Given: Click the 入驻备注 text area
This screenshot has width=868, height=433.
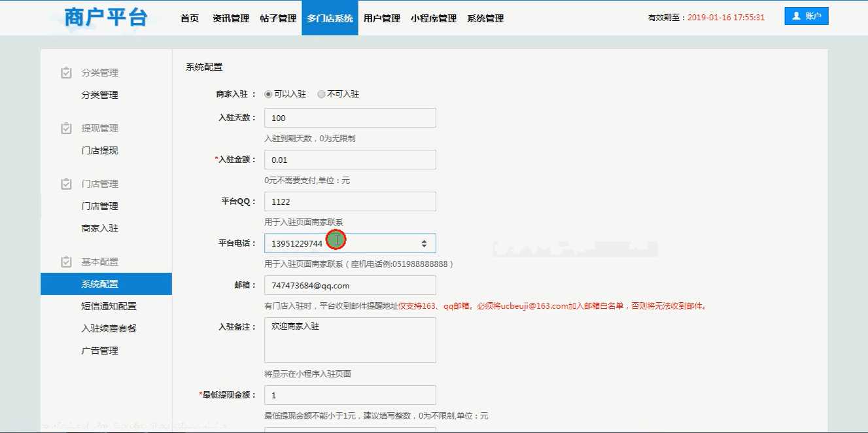Looking at the screenshot, I should pos(350,340).
